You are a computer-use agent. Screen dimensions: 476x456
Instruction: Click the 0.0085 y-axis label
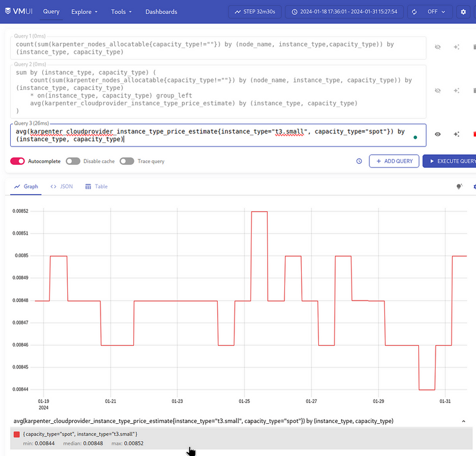(x=21, y=256)
